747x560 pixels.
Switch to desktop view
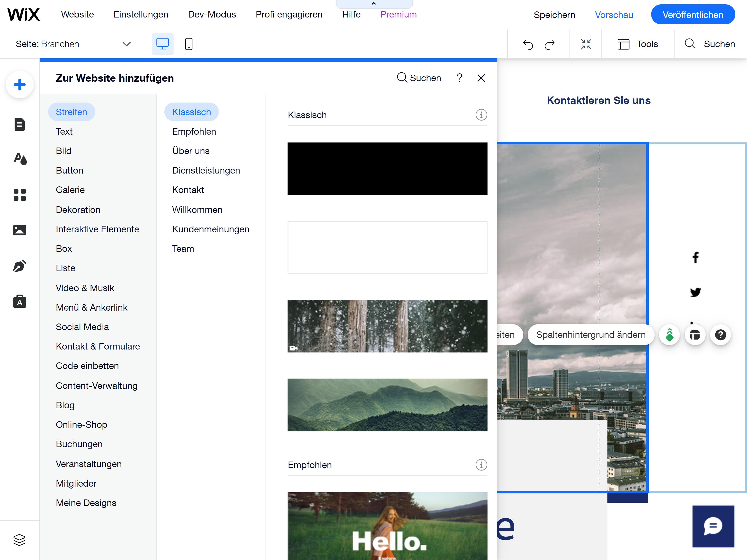pos(162,44)
